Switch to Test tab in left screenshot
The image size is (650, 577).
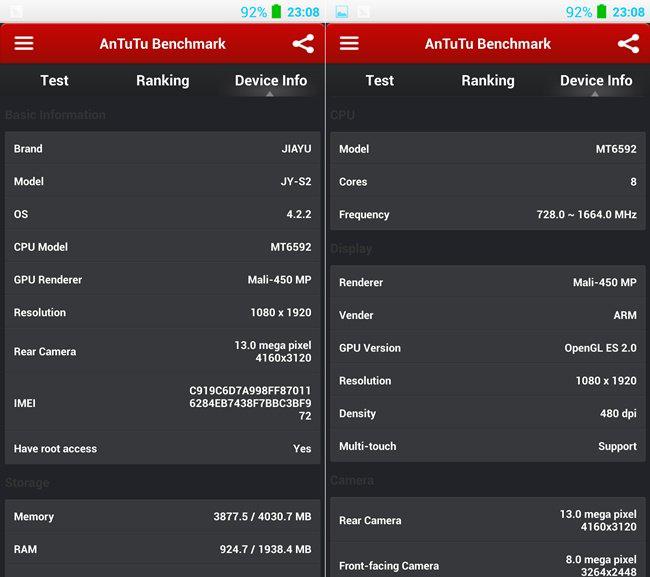click(54, 80)
